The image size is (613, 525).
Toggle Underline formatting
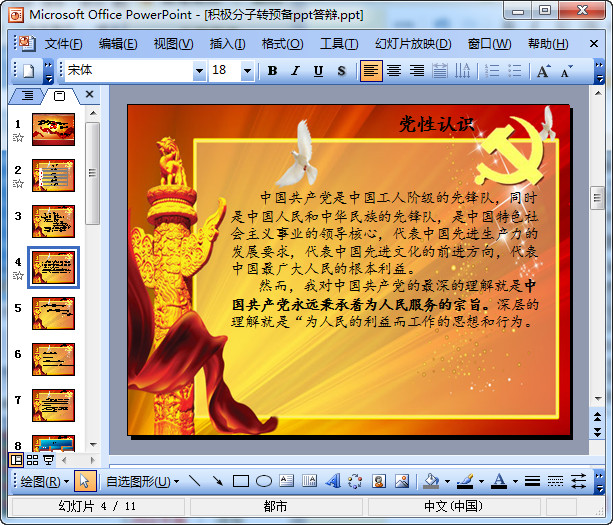pyautogui.click(x=318, y=71)
